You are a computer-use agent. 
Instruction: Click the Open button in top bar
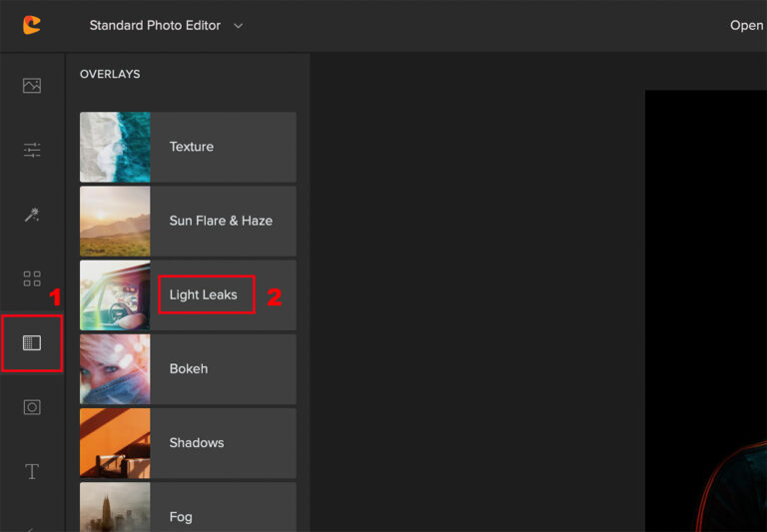pos(746,25)
